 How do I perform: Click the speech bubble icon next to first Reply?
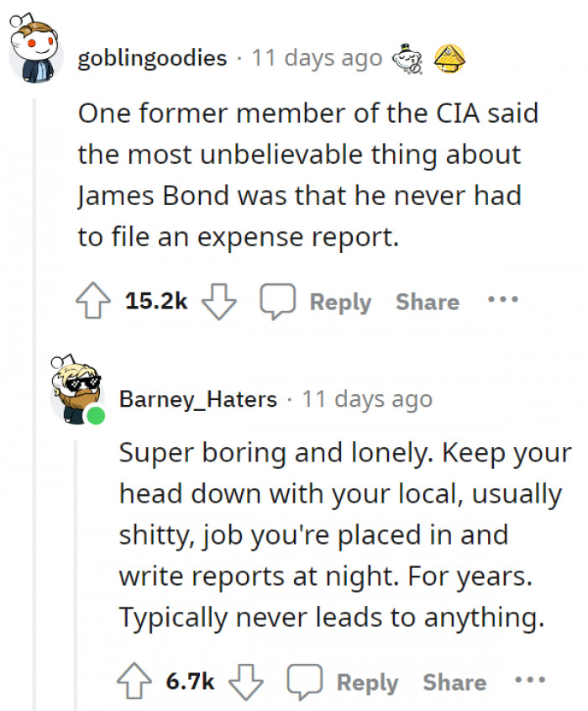278,298
